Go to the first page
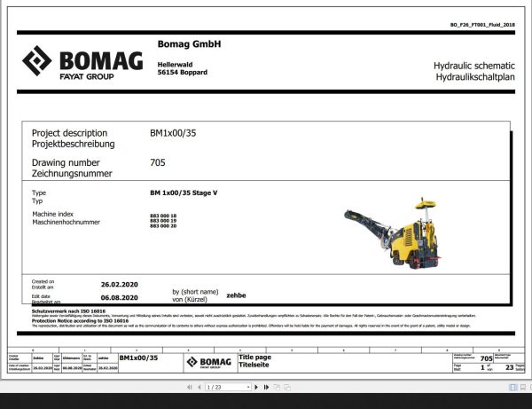Screen dimensions: 532x409 pos(190,387)
